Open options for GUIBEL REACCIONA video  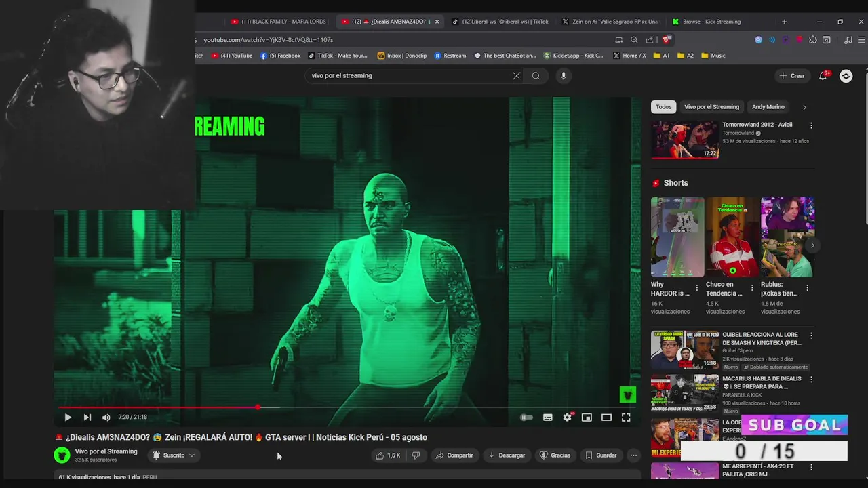tap(811, 335)
